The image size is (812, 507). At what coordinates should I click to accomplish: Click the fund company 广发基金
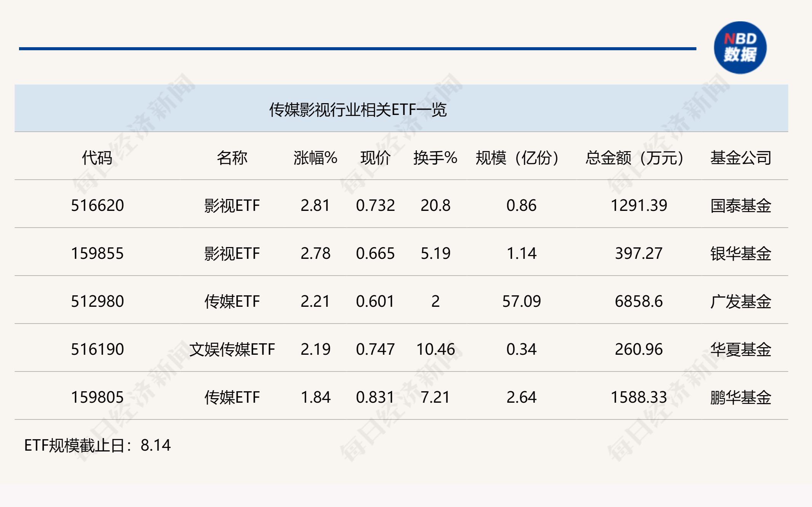pos(741,301)
